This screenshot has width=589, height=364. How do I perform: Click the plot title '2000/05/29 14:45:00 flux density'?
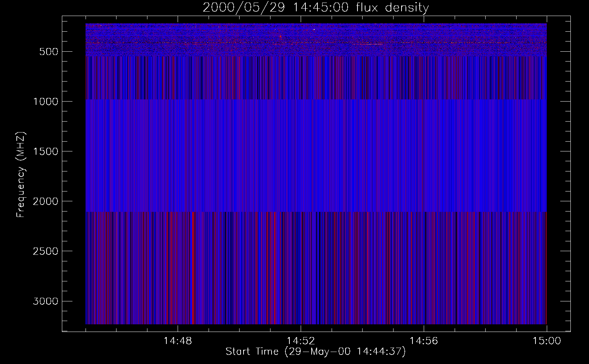pos(316,8)
